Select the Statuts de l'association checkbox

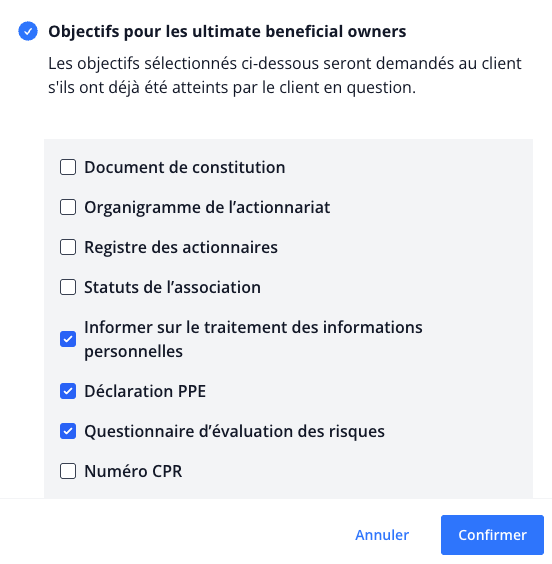coord(68,287)
